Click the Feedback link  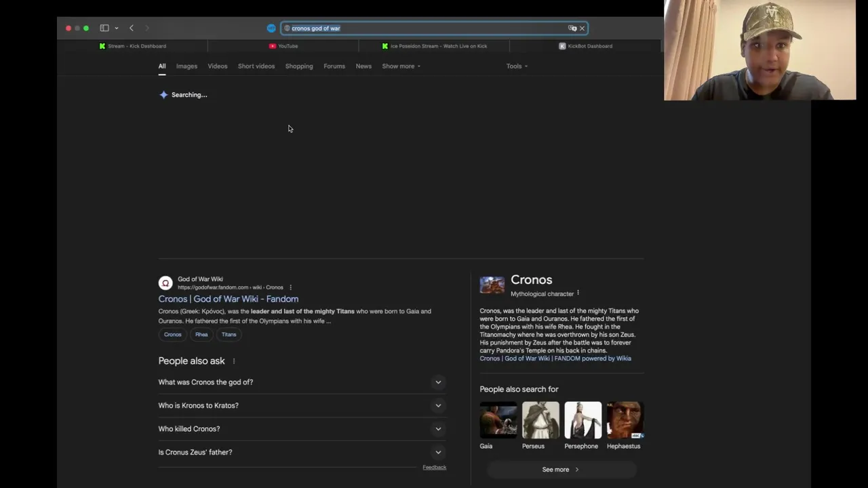point(435,467)
